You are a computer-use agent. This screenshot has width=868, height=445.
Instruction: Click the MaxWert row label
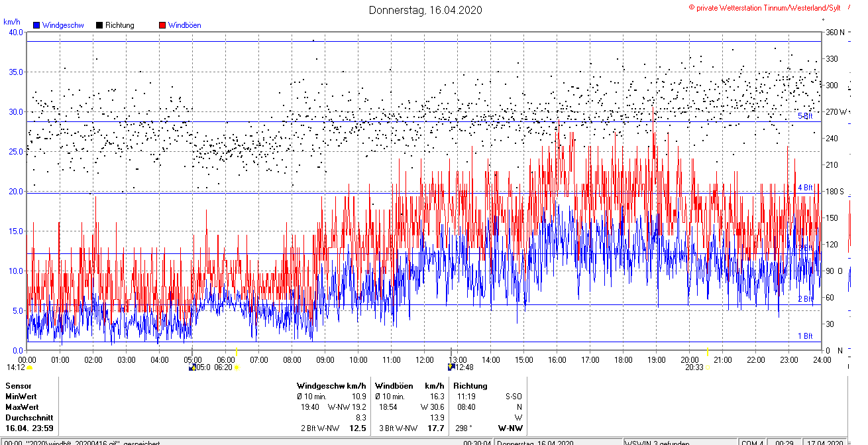click(22, 407)
